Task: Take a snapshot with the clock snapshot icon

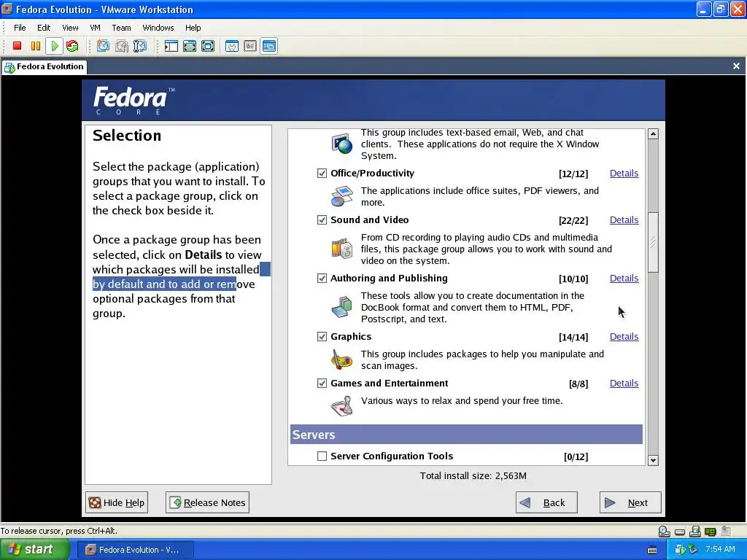Action: pos(103,46)
